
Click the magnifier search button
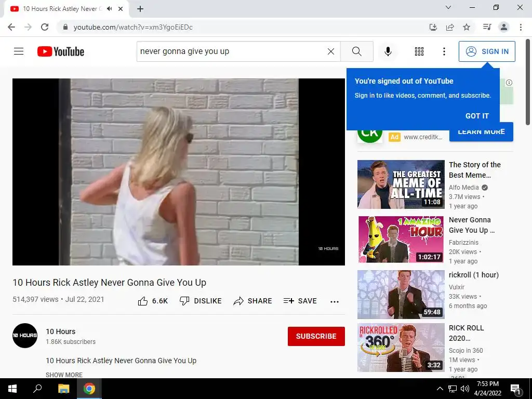pos(356,51)
